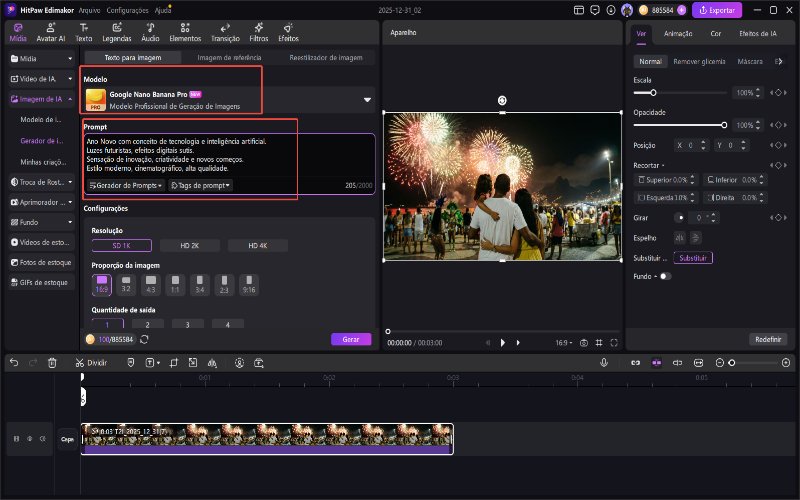Toggle the grid overlay icon in preview
This screenshot has height=500, width=800.
pyautogui.click(x=599, y=343)
